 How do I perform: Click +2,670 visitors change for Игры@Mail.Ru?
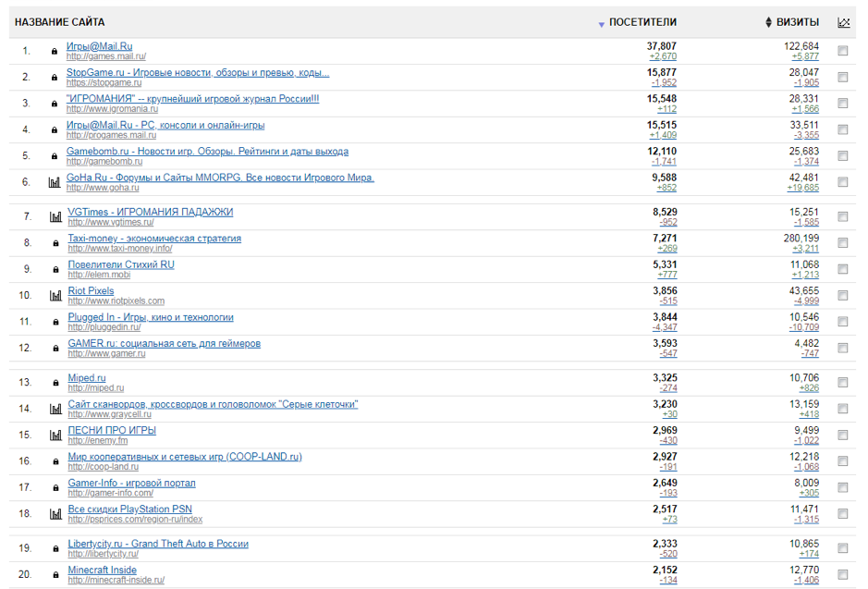point(663,56)
